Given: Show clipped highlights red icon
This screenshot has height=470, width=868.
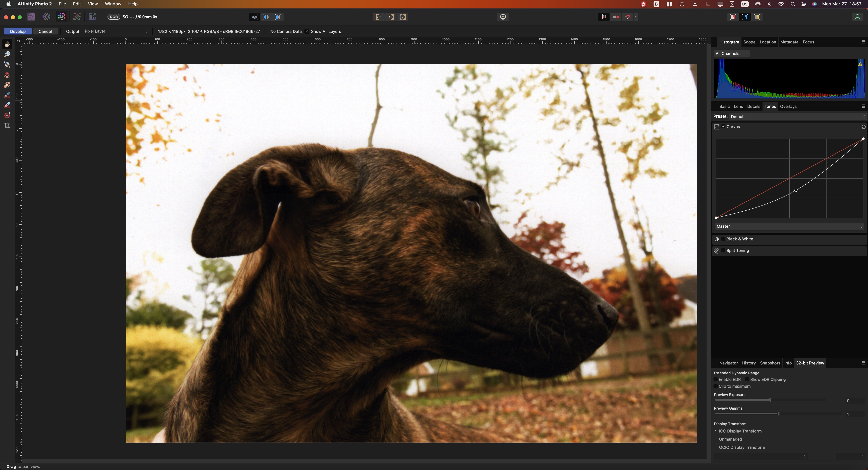Looking at the screenshot, I should (733, 17).
